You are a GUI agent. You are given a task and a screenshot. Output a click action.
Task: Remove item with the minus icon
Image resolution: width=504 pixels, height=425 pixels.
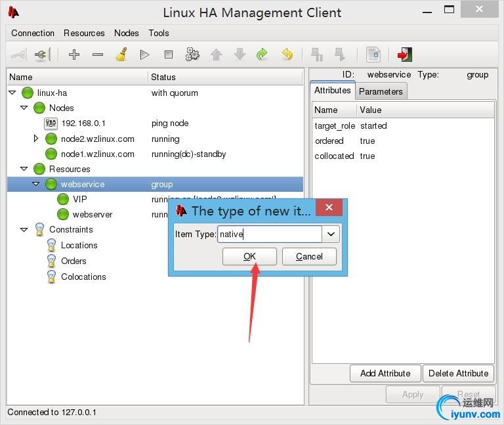pos(98,55)
